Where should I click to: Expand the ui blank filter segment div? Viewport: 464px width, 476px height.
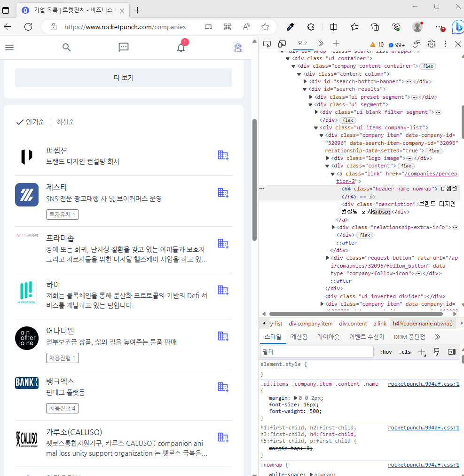316,112
